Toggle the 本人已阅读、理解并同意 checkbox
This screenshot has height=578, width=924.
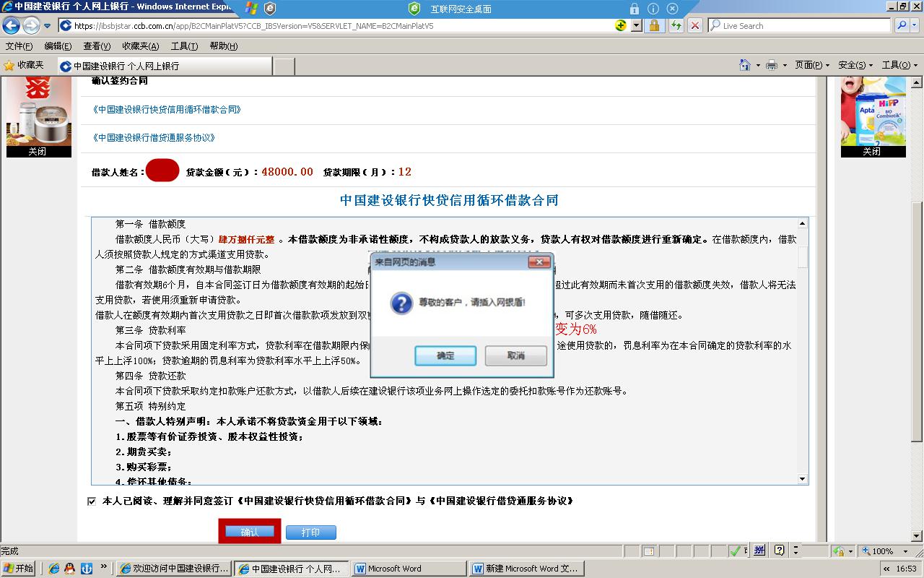(92, 501)
